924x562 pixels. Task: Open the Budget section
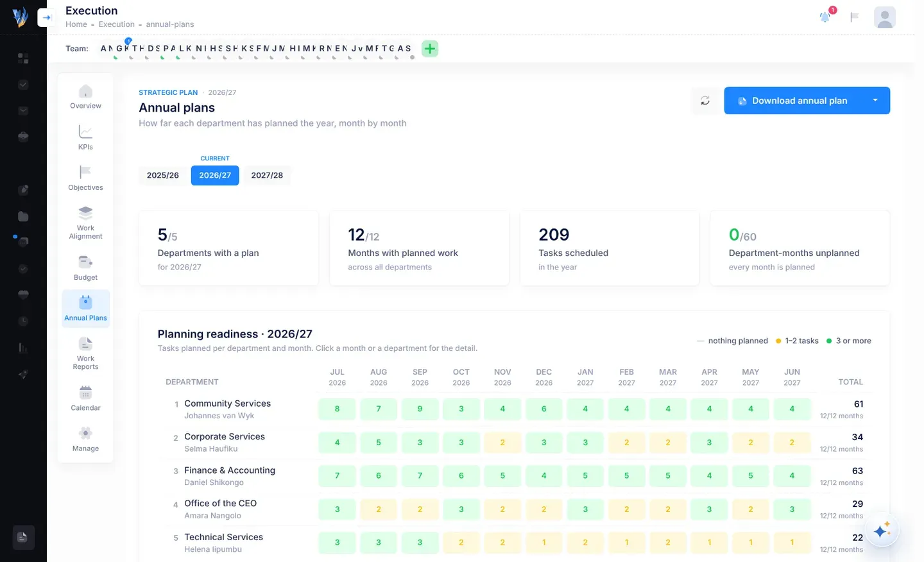85,268
